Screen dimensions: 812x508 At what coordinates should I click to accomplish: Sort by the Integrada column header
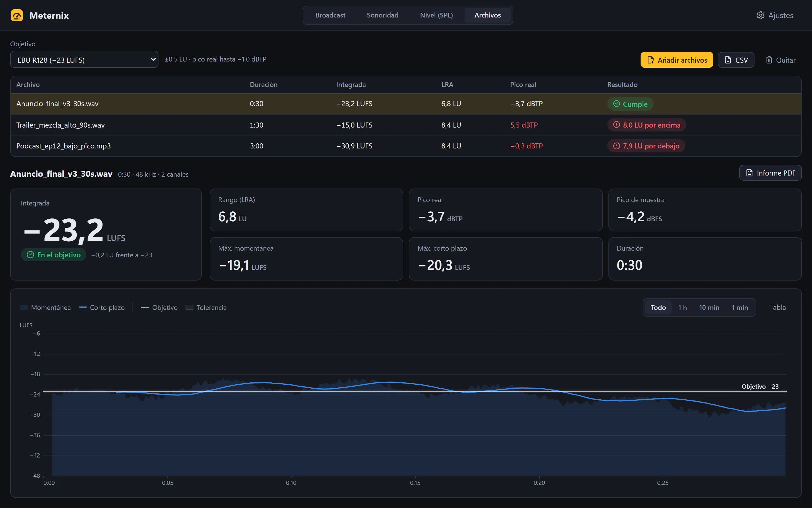(351, 85)
